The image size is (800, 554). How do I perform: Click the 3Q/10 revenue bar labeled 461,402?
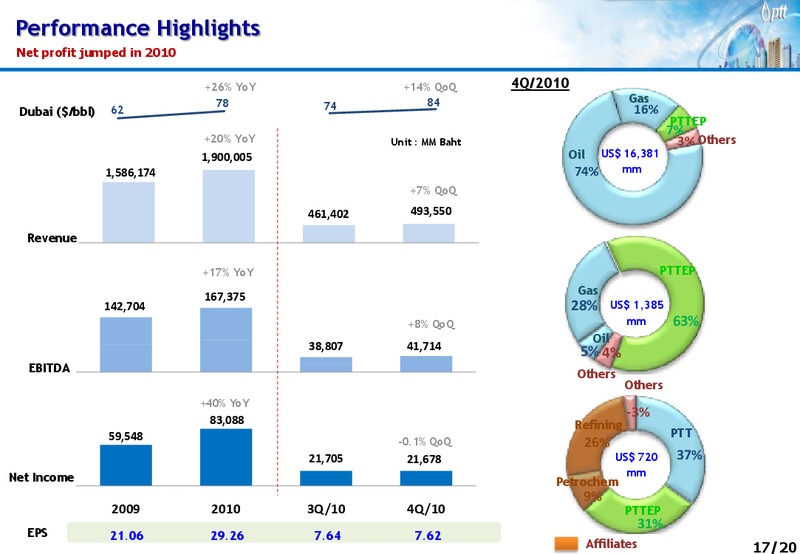(x=329, y=234)
